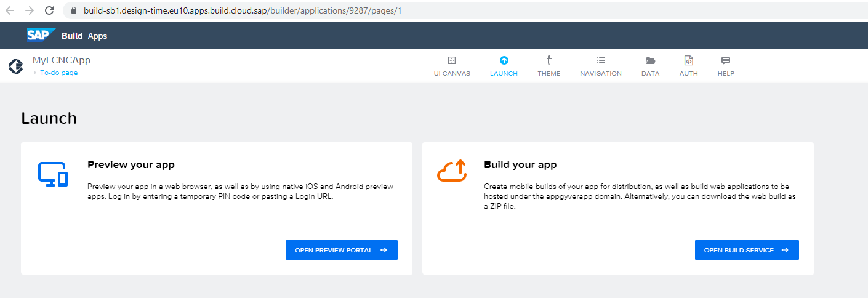Viewport: 868px width, 298px height.
Task: Click the orange cloud upload icon
Action: pos(451,171)
